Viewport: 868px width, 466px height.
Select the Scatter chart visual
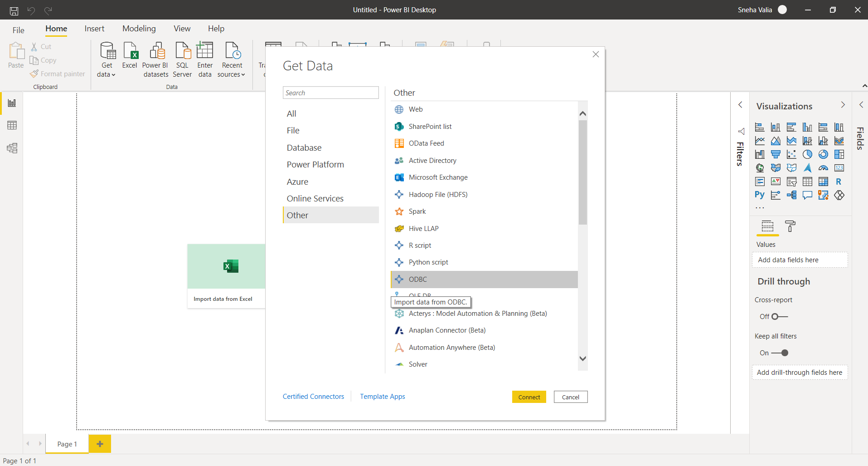point(791,154)
